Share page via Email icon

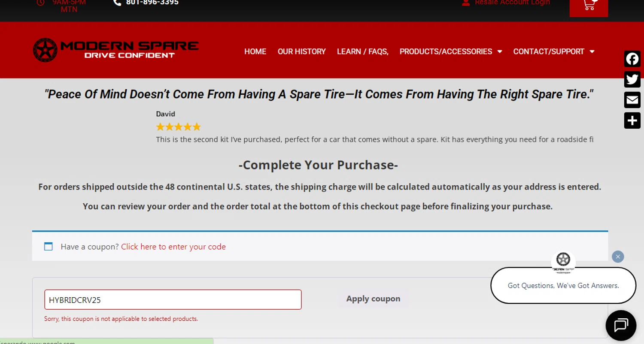[632, 100]
